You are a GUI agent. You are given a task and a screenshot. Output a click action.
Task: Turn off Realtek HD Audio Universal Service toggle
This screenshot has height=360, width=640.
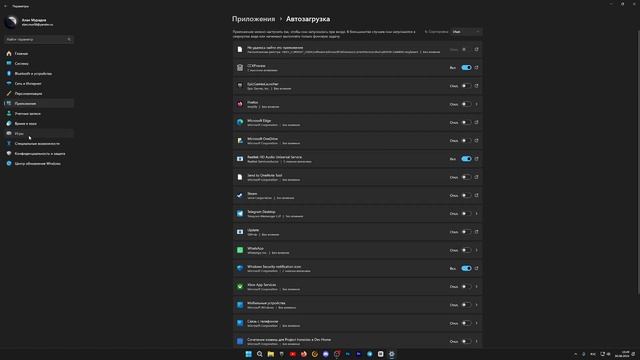click(467, 159)
